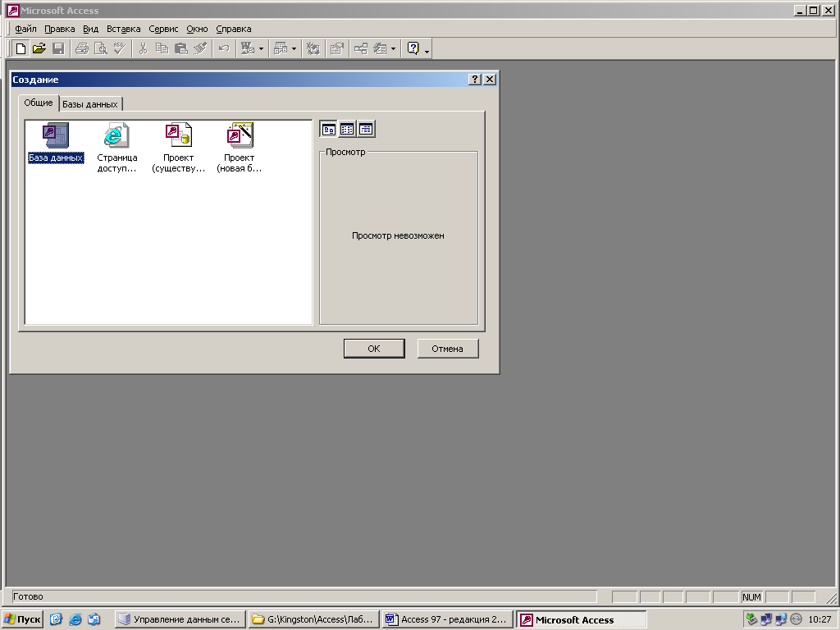840x630 pixels.
Task: Switch to list view
Action: [x=347, y=129]
